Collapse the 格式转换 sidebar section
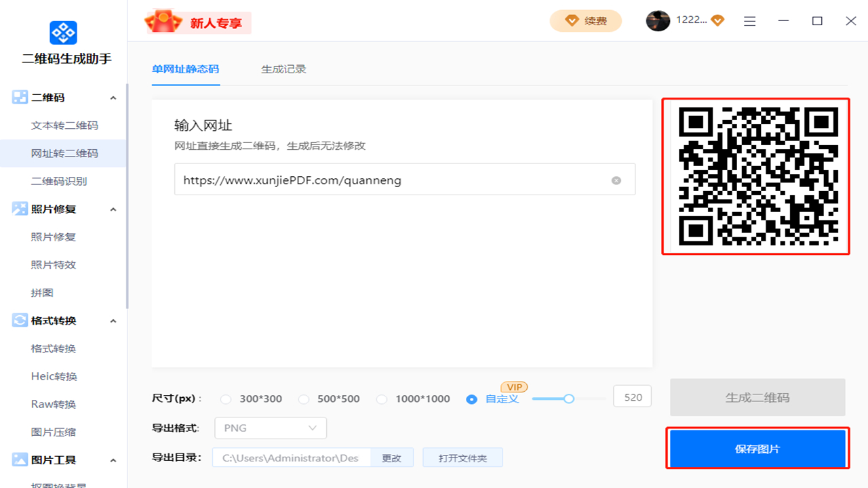This screenshot has width=868, height=488. 113,320
